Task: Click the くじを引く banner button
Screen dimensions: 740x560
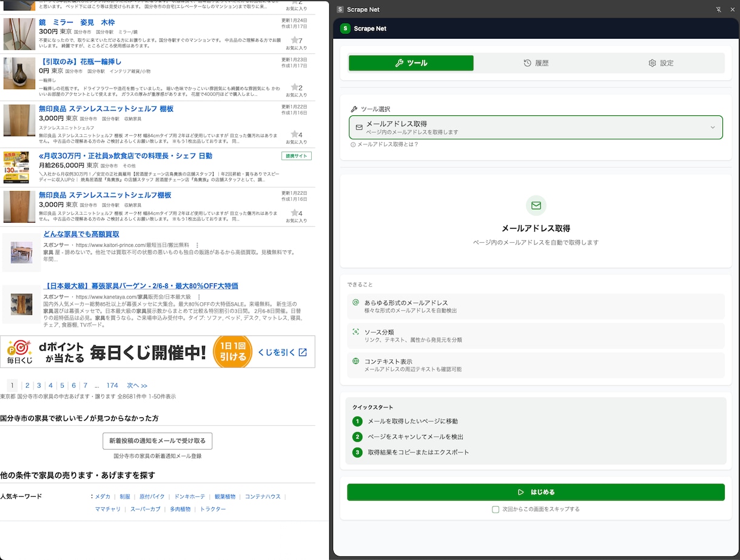Action: point(283,352)
